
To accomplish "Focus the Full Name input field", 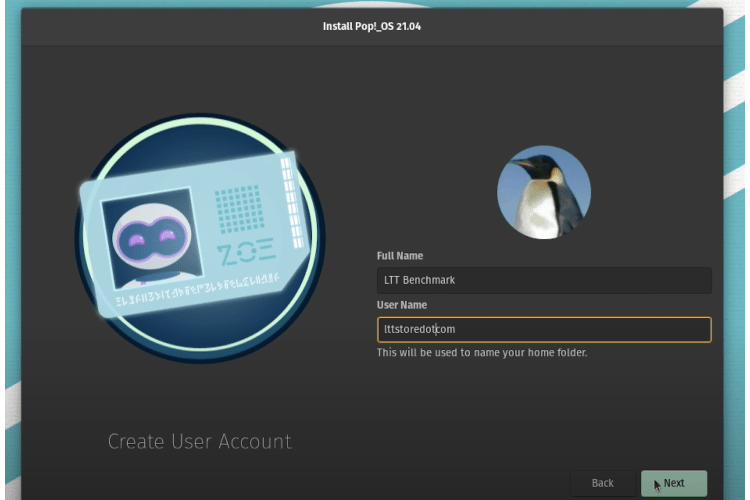I will tap(544, 280).
